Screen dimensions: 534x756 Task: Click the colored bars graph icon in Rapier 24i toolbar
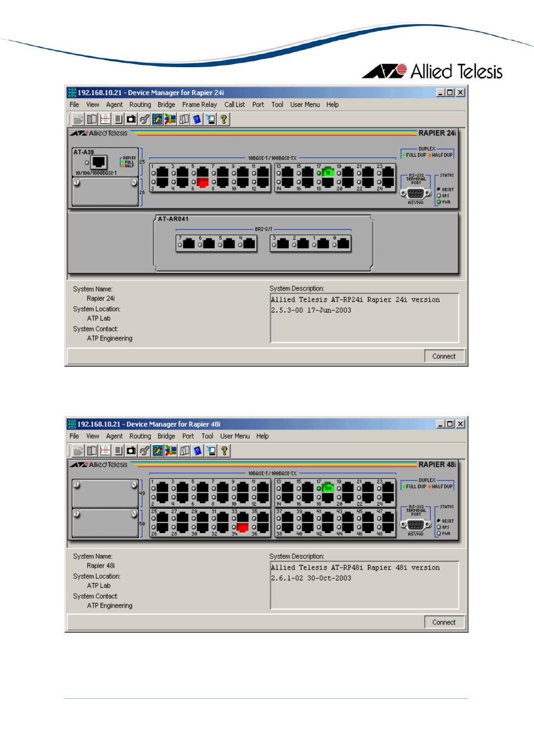170,119
